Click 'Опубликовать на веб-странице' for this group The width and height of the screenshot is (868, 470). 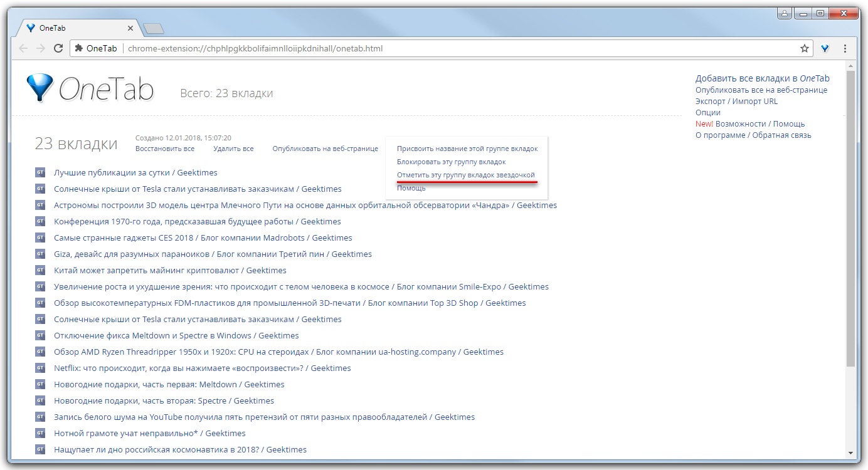coord(325,149)
